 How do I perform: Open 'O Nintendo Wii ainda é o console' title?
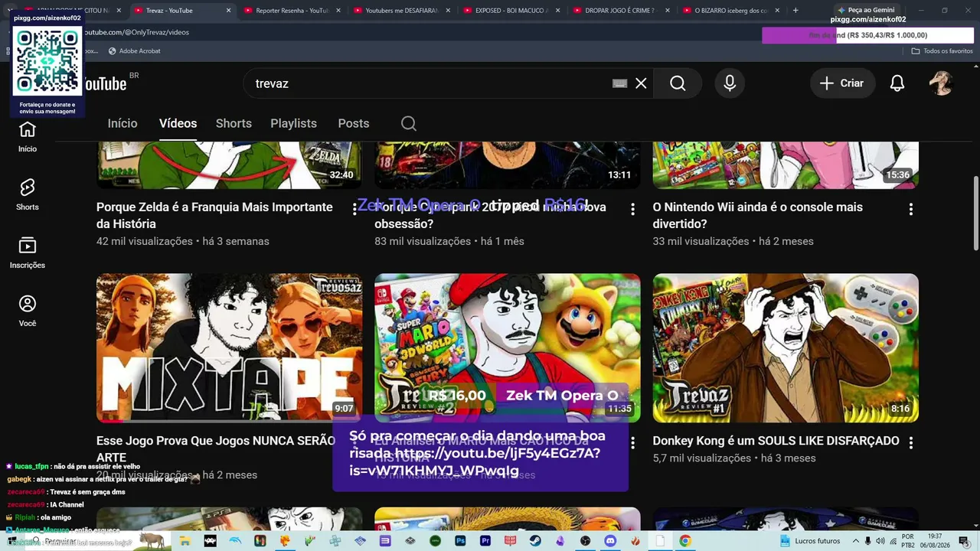coord(758,216)
